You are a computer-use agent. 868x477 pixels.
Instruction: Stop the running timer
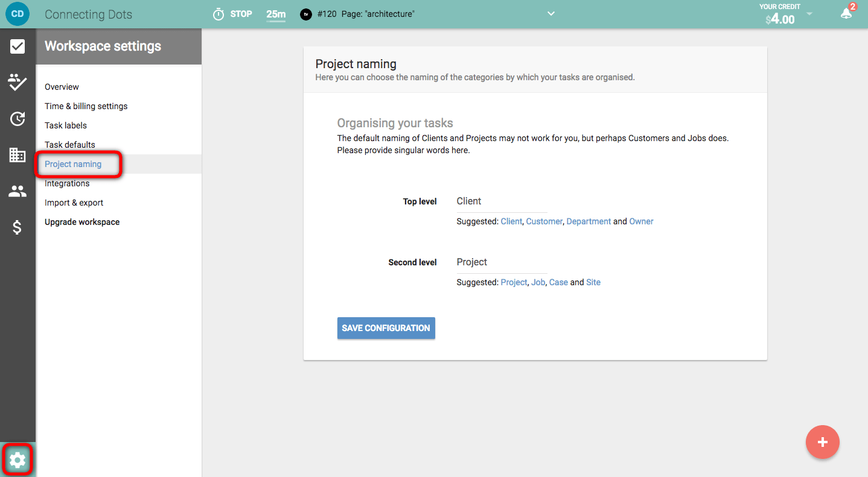point(241,14)
